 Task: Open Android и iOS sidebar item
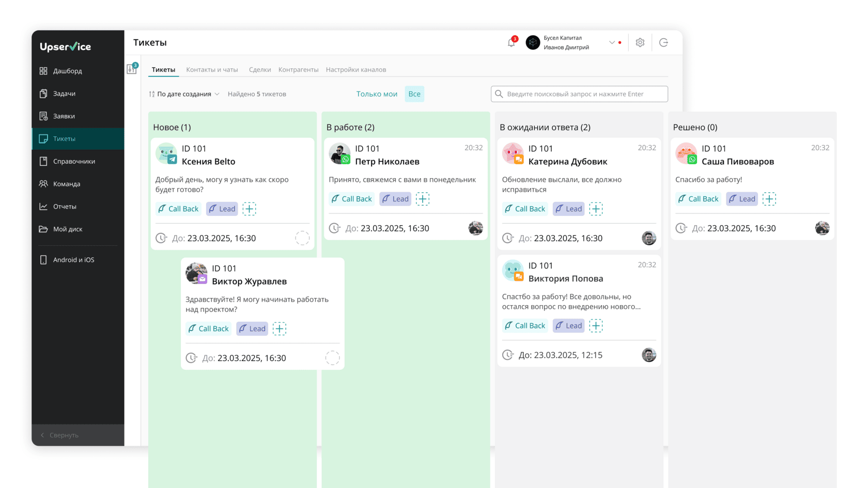pyautogui.click(x=78, y=260)
